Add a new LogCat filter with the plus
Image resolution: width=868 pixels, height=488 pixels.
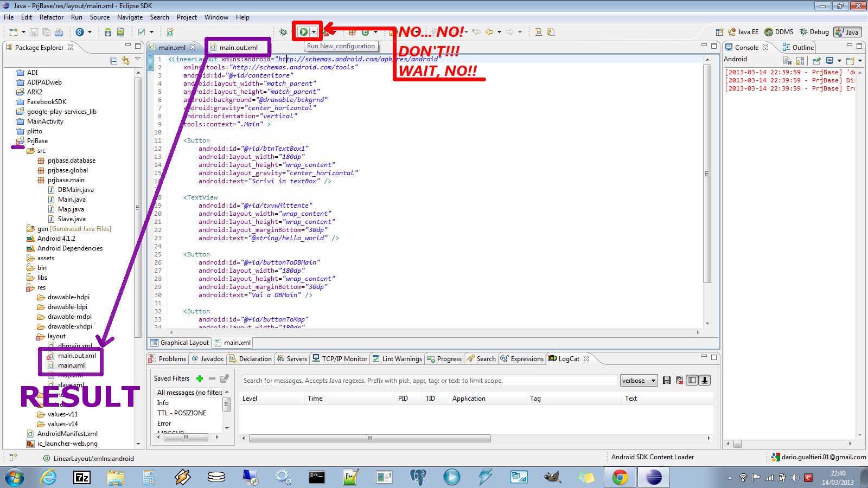(200, 378)
